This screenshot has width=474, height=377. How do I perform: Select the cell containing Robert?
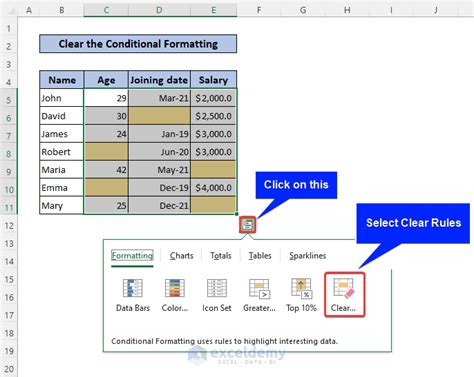click(62, 152)
